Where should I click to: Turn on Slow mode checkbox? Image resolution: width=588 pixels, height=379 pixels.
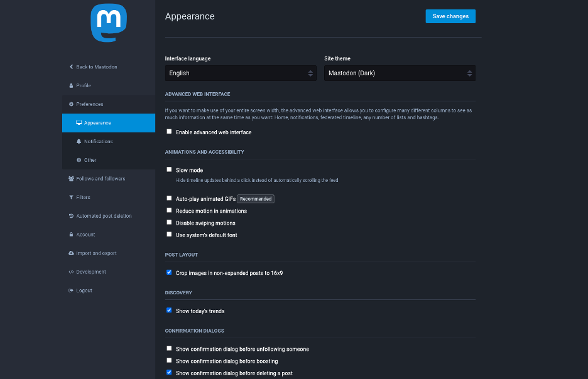click(169, 169)
